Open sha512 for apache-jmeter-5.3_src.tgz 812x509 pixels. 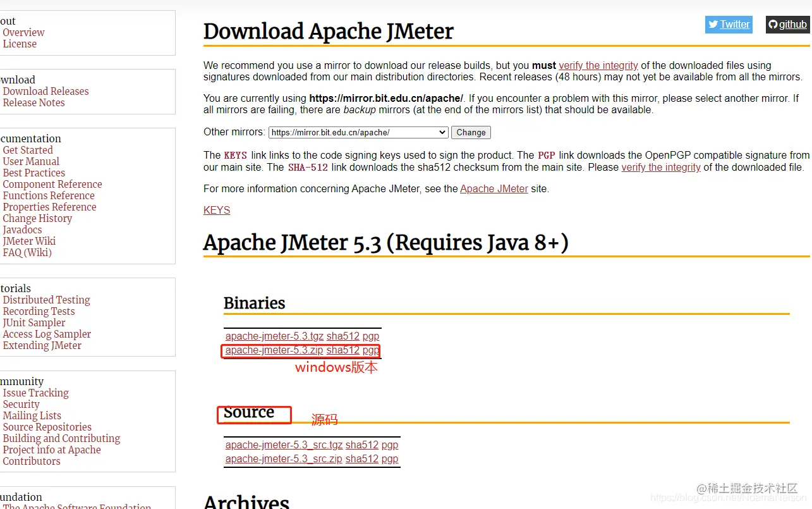click(362, 445)
